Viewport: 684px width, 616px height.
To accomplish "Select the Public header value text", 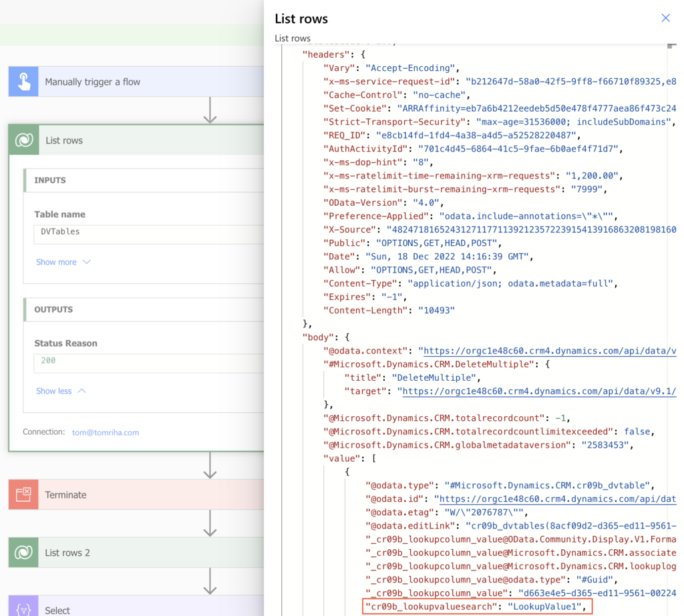I will coord(436,243).
